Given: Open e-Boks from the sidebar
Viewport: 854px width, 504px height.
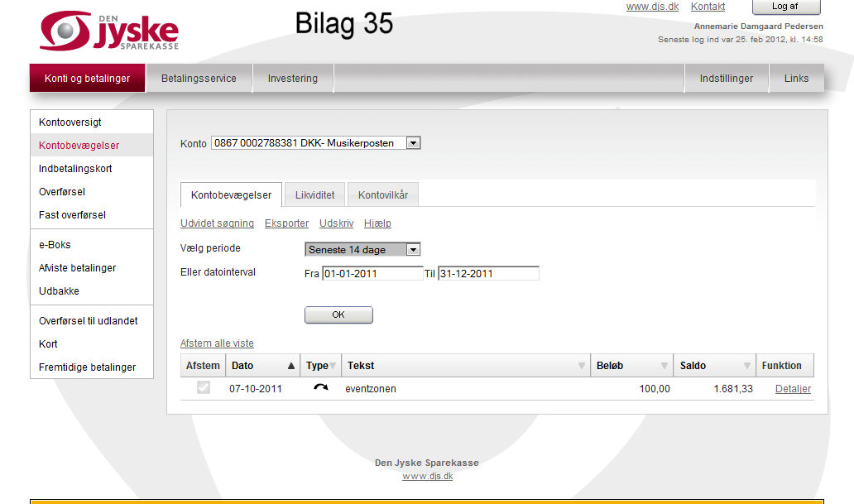Looking at the screenshot, I should point(92,245).
